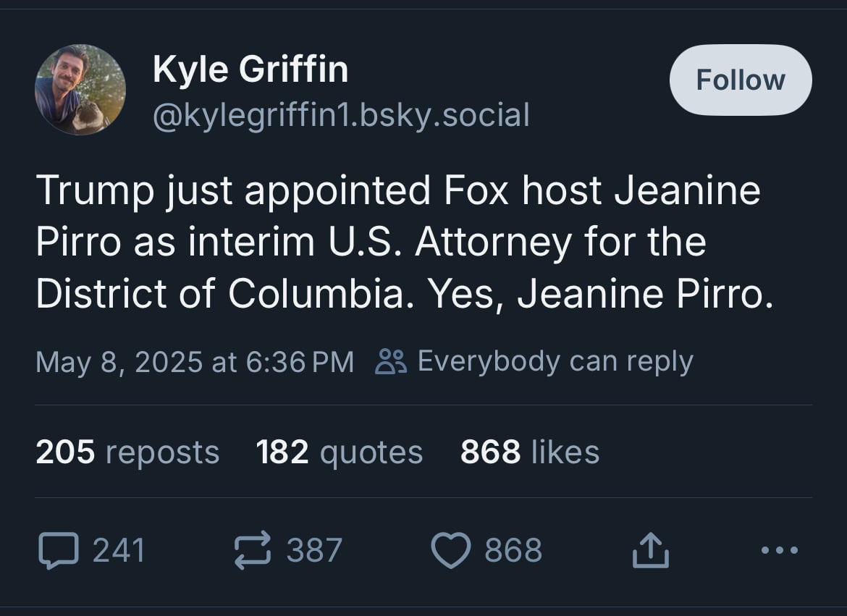
Task: Click the post's first line starting 'Trump just'
Action: point(397,190)
